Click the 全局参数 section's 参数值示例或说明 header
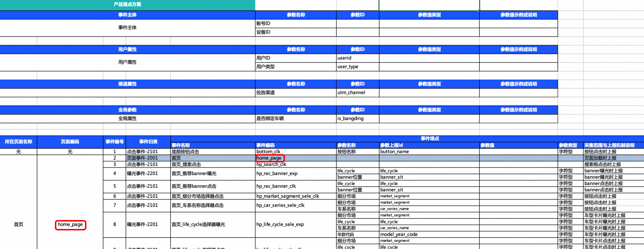Screen dimensions: 644x249 coord(519,110)
